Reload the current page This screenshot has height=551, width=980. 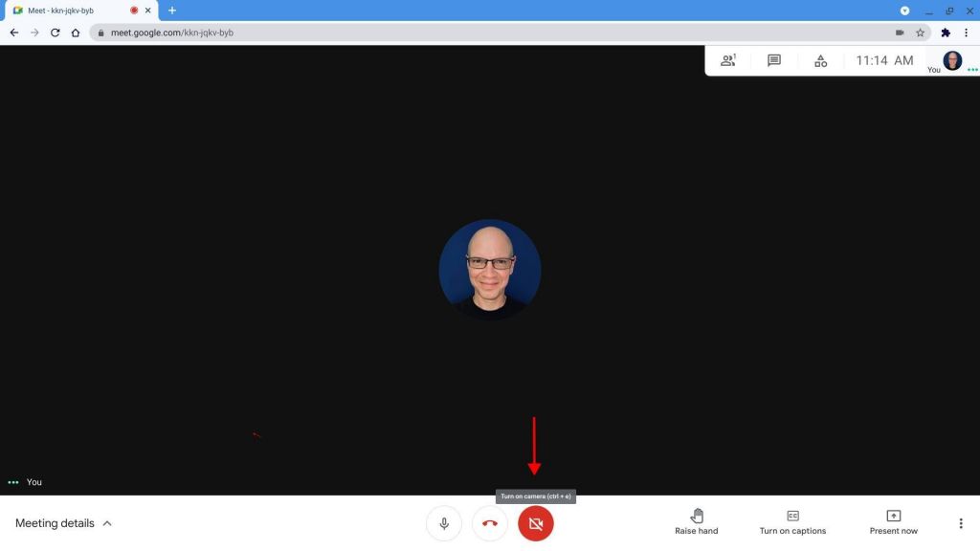click(x=54, y=32)
